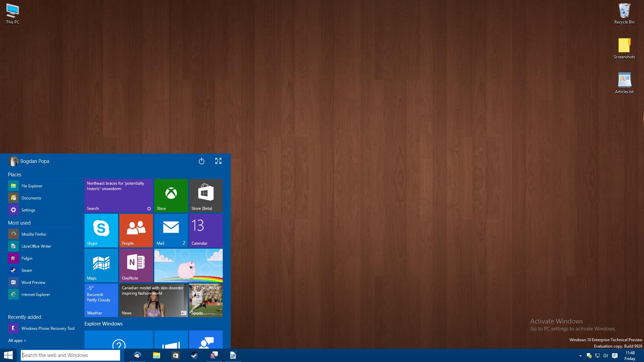
Task: Select Mozilla Firefox under Most used
Action: pyautogui.click(x=34, y=234)
